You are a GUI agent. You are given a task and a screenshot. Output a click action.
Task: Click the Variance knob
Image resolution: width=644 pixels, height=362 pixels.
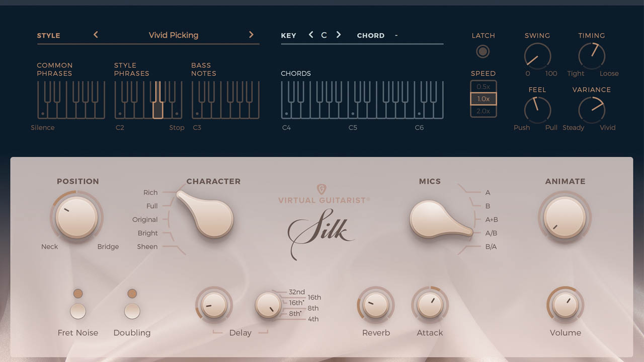pos(592,110)
